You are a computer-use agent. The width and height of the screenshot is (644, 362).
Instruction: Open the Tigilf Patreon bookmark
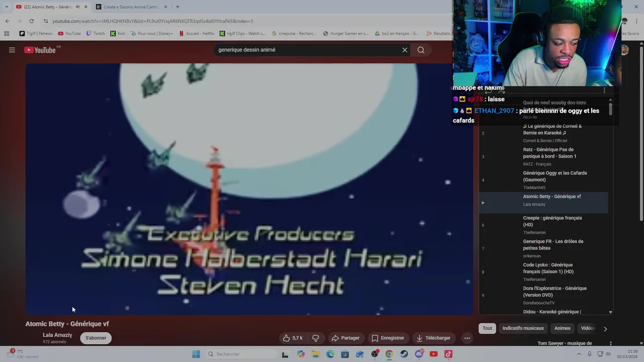point(36,34)
